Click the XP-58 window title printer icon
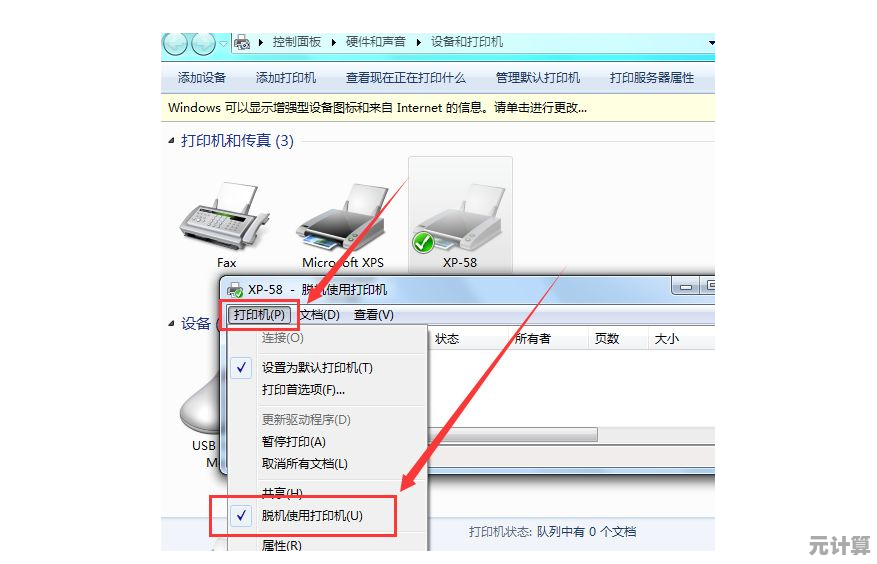877x564 pixels. 235,290
